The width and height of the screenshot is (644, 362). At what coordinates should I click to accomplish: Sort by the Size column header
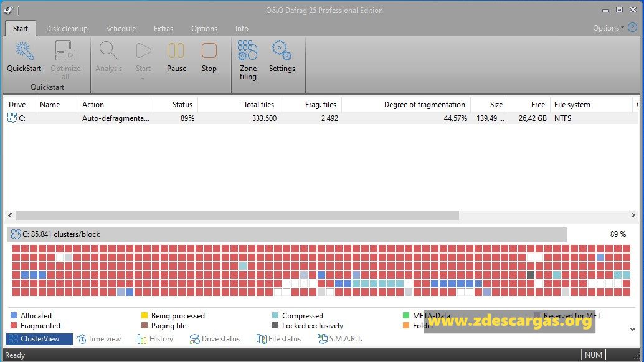(489, 105)
